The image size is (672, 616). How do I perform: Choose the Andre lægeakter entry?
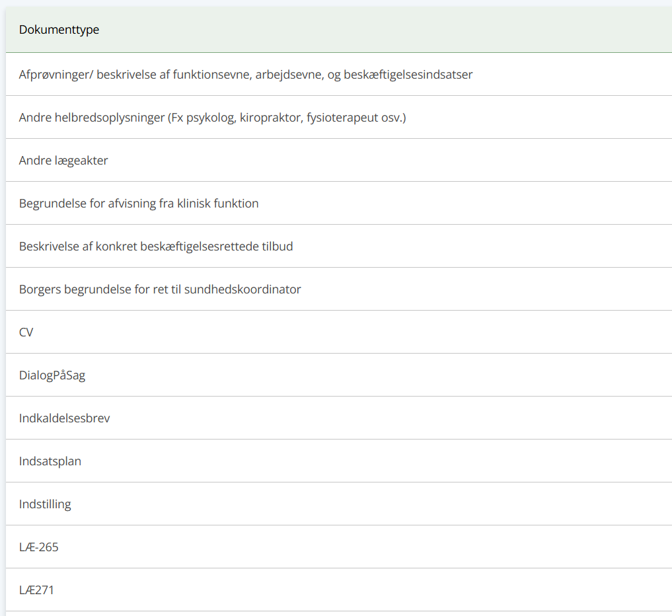pos(339,160)
